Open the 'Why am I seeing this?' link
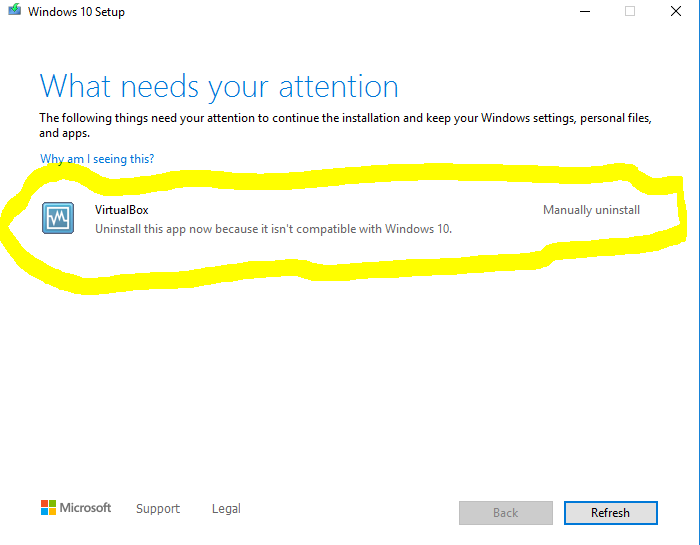This screenshot has height=545, width=700. [97, 159]
